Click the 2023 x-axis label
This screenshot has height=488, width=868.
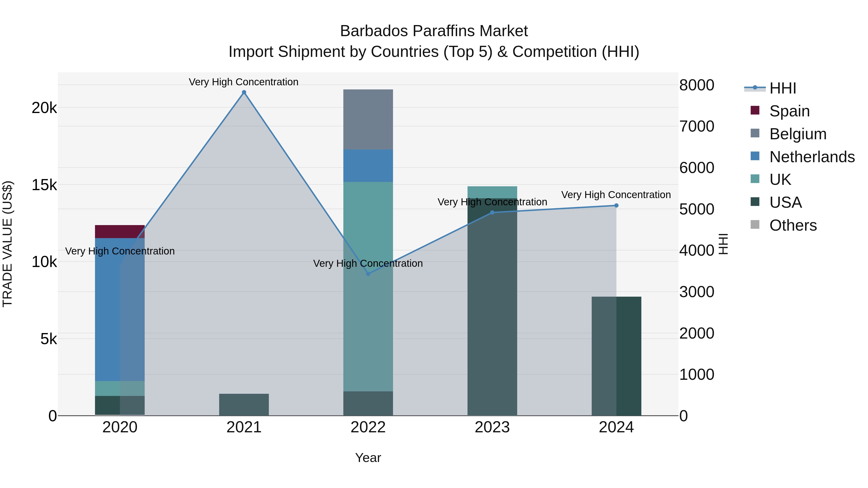pyautogui.click(x=492, y=427)
